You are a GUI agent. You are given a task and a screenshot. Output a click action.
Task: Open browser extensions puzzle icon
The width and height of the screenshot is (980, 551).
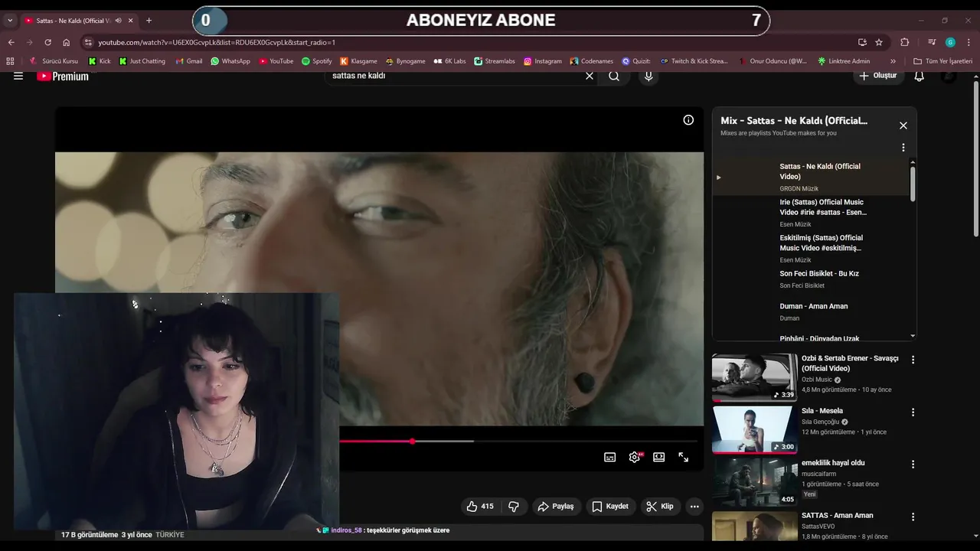[x=905, y=42]
